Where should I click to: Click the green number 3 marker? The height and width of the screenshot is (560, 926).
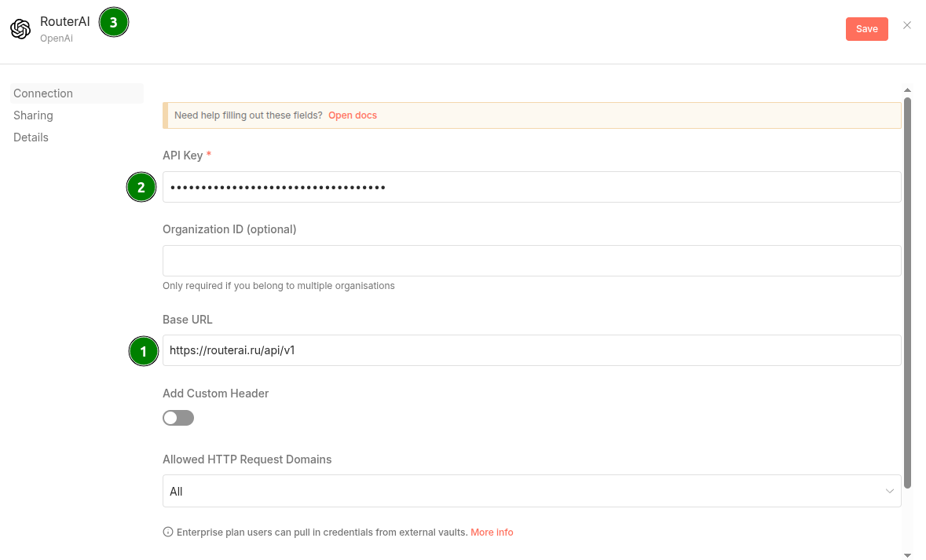coord(114,23)
